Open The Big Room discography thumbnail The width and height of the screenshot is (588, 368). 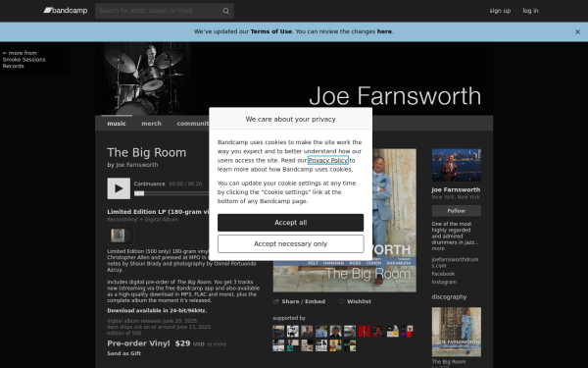point(457,332)
